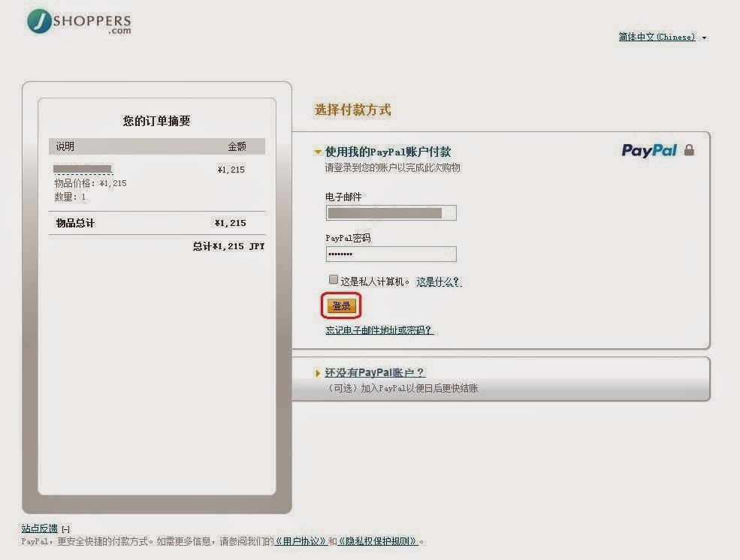Image resolution: width=740 pixels, height=560 pixels.
Task: Select the 请登录到您的账户以完成此次购物 text
Action: point(392,168)
